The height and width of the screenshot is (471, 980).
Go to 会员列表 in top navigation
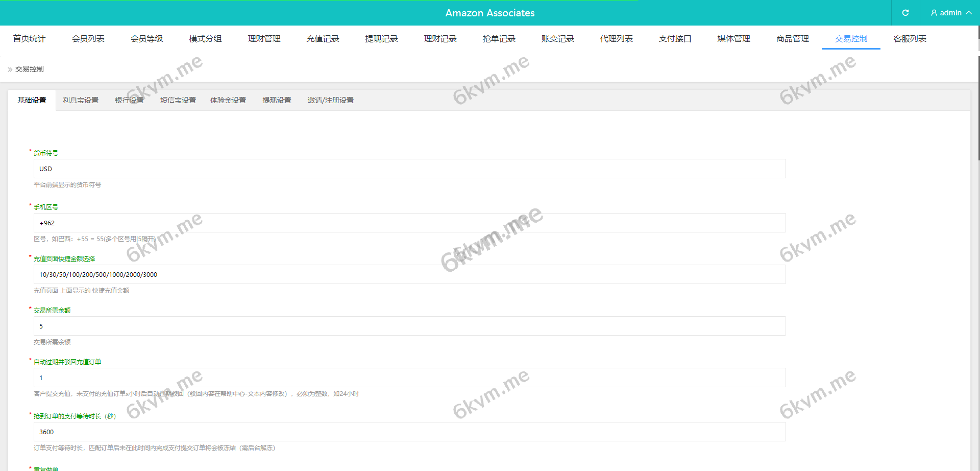[x=88, y=39]
